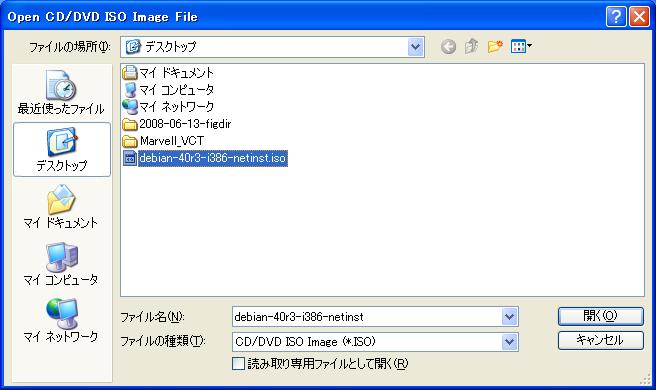
Task: Open マイ ネットワーク from the places bar
Action: [61, 320]
